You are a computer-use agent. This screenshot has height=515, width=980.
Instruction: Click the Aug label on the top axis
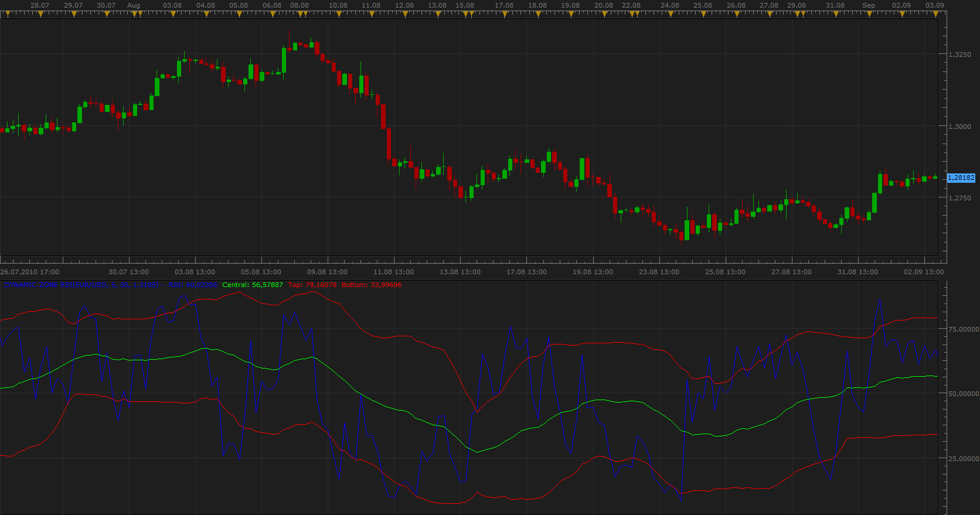click(x=134, y=5)
